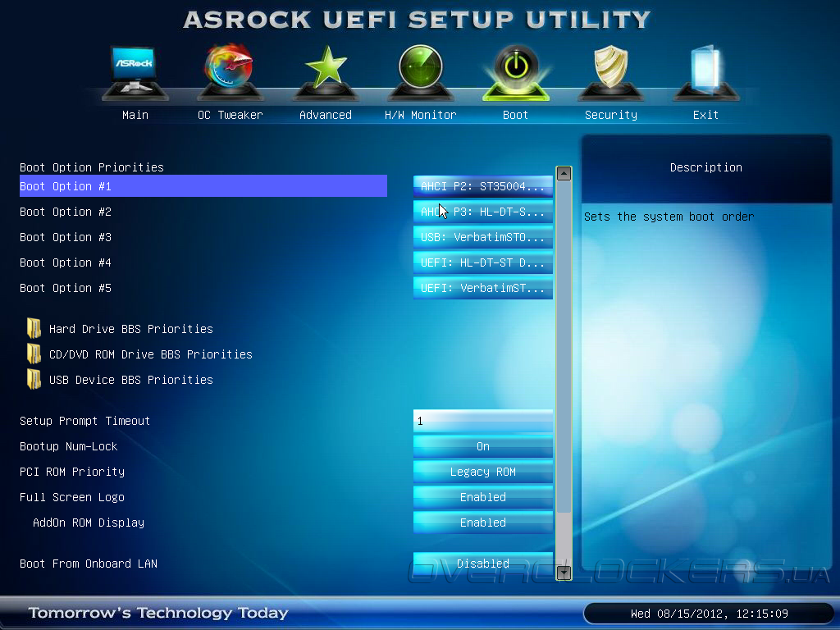
Task: Open the OC Tweaker speedometer icon
Action: pyautogui.click(x=231, y=72)
